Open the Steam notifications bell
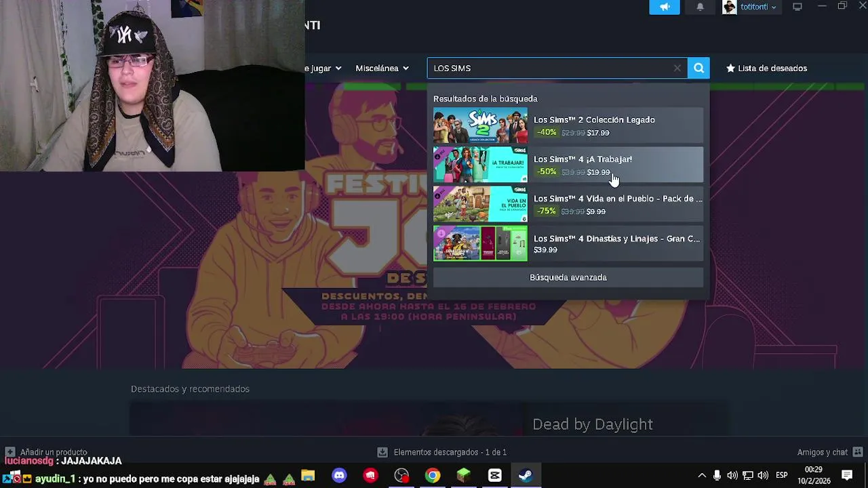The width and height of the screenshot is (868, 488). pyautogui.click(x=700, y=7)
